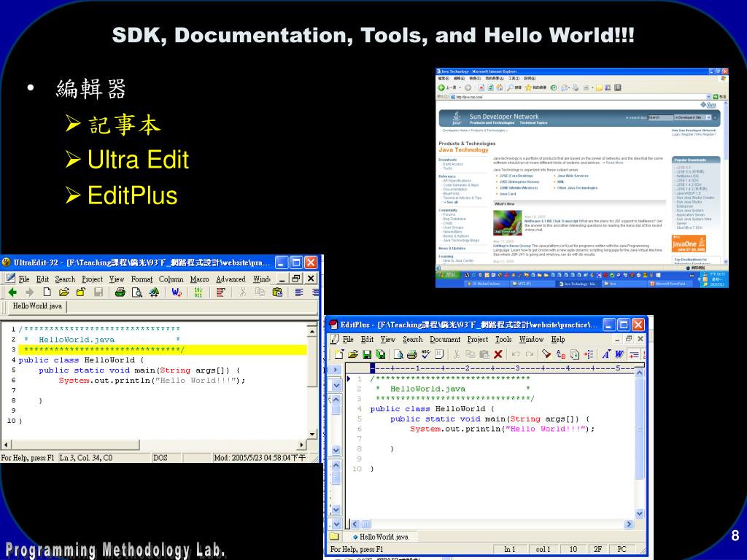Screen dimensions: 747x560
Task: Open UltraEdit Column menu
Action: tap(171, 279)
